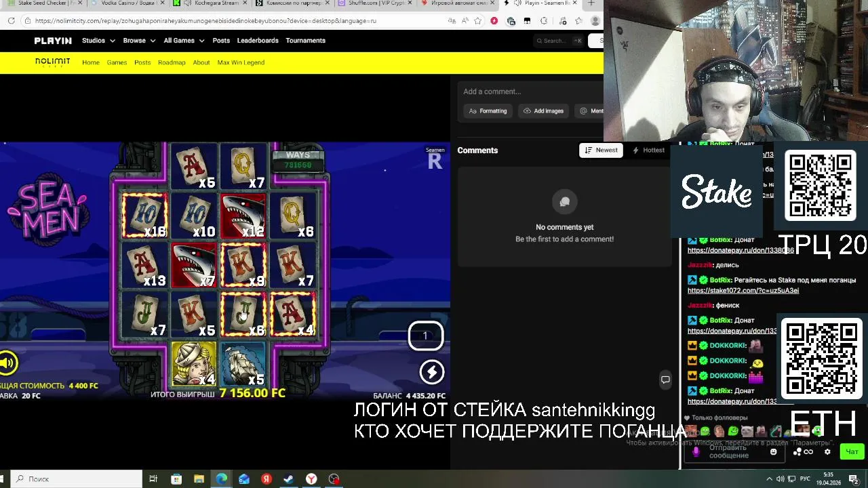The height and width of the screenshot is (488, 868).
Task: Open Roadmap in the yellow bar
Action: click(172, 62)
